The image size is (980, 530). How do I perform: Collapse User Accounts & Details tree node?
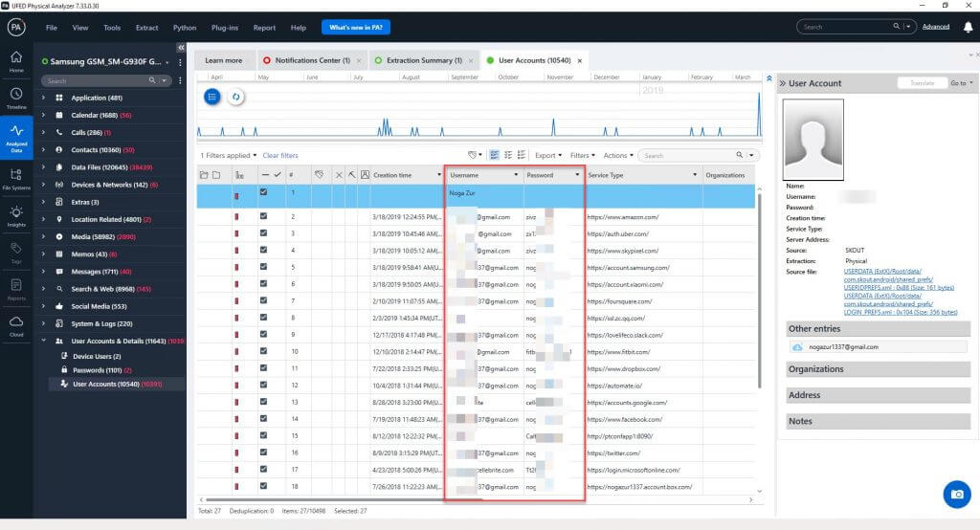click(43, 341)
